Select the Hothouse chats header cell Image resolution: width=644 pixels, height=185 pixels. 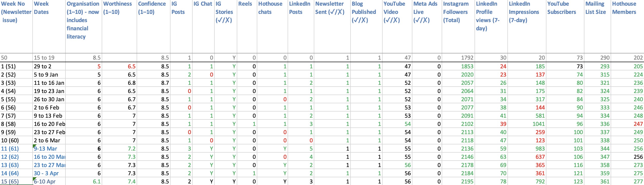[x=272, y=26]
